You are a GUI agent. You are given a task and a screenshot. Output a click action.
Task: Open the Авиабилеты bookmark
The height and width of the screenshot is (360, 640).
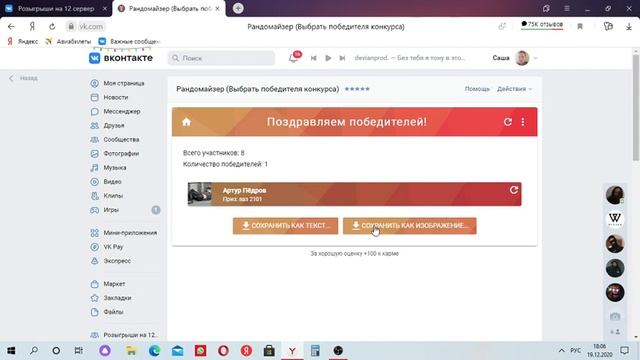point(69,41)
